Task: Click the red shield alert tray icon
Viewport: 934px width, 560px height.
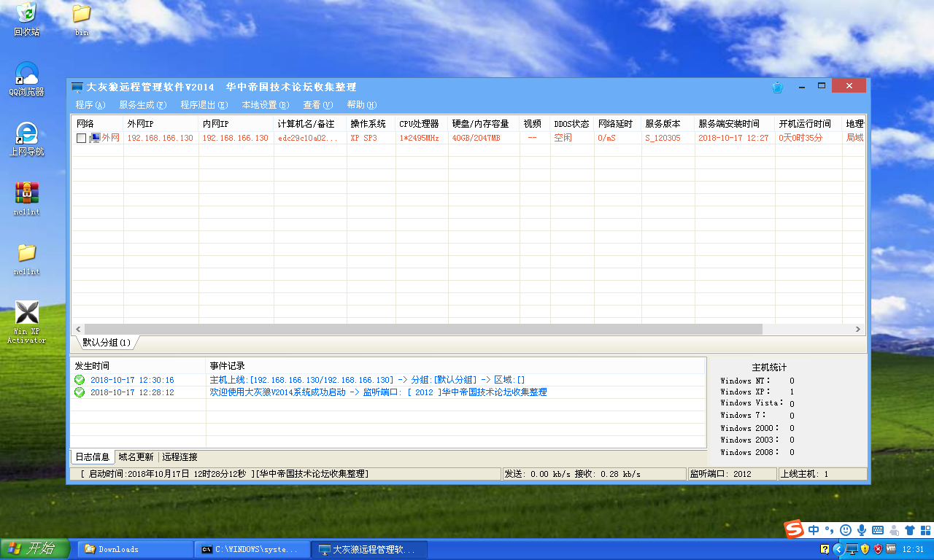Action: pyautogui.click(x=878, y=549)
